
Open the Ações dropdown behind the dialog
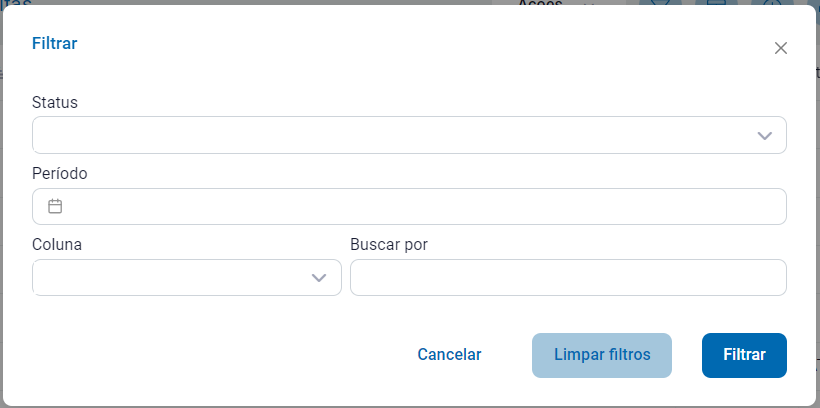point(556,4)
